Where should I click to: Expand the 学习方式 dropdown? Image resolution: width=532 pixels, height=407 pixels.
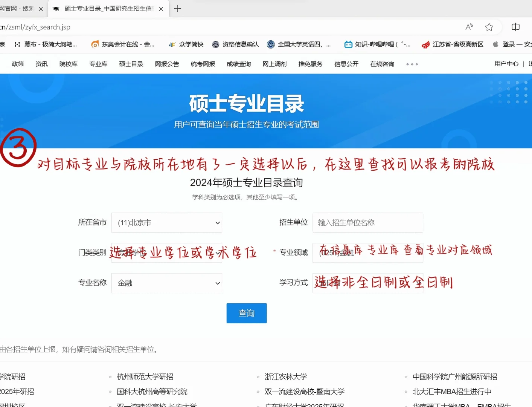click(x=368, y=283)
